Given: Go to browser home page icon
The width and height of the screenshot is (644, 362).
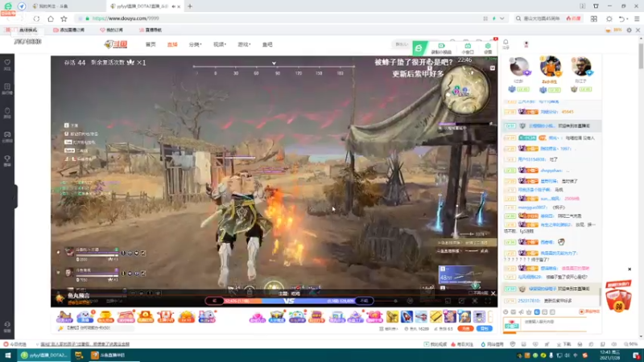Looking at the screenshot, I should point(51,19).
